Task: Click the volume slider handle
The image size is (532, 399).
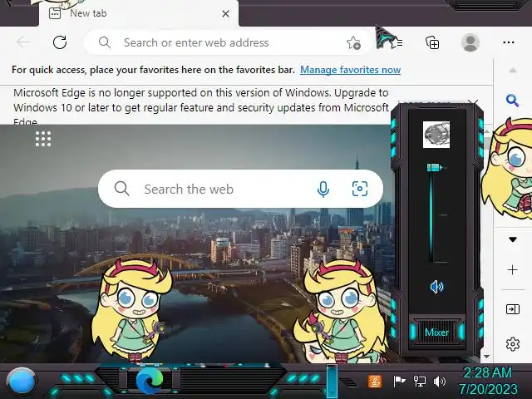Action: click(435, 168)
